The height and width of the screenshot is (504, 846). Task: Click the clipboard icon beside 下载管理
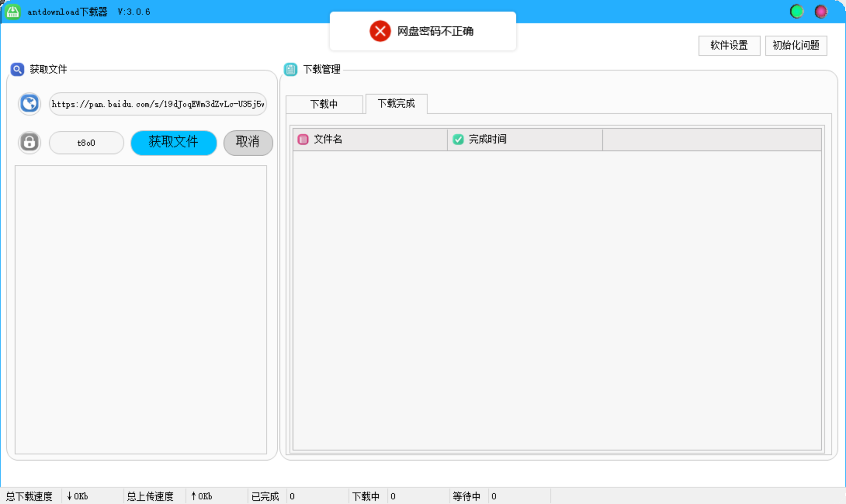(x=291, y=69)
